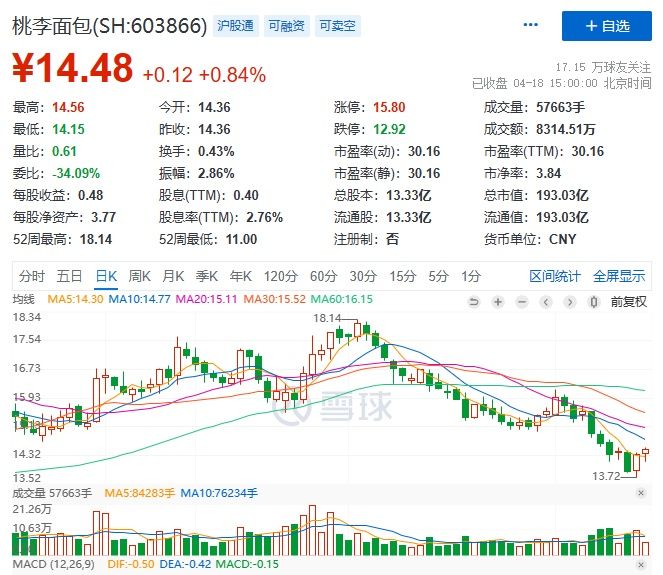Click the 涨停 value 15.80
663x575 pixels.
[x=389, y=107]
